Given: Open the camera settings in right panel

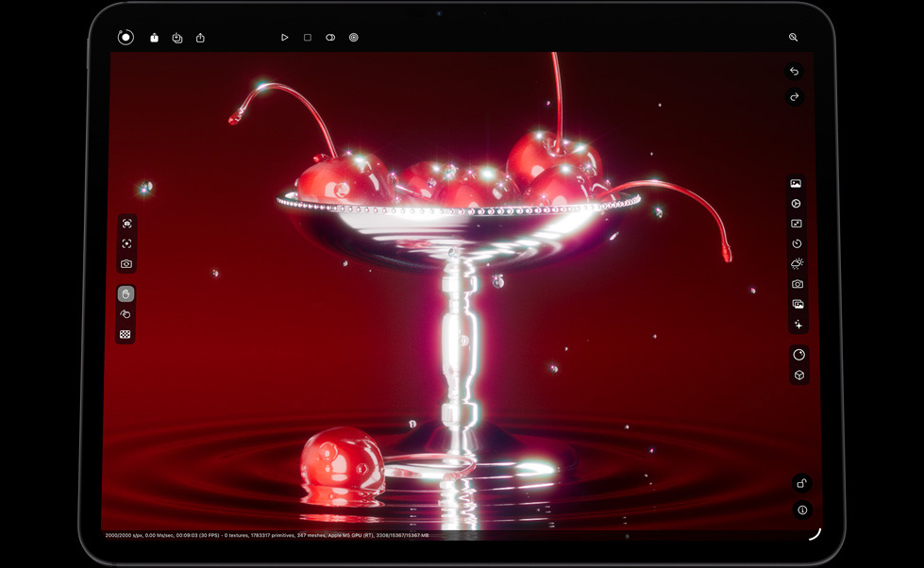Looking at the screenshot, I should click(x=797, y=284).
